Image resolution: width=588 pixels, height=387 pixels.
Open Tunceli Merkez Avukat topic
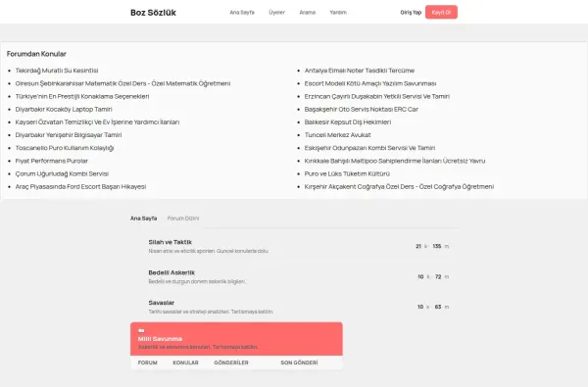(x=337, y=135)
